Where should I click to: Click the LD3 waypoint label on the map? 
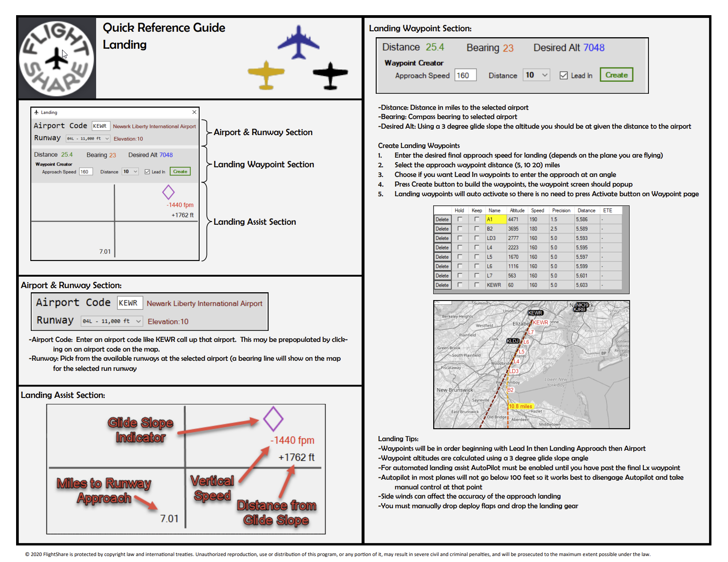coord(514,371)
